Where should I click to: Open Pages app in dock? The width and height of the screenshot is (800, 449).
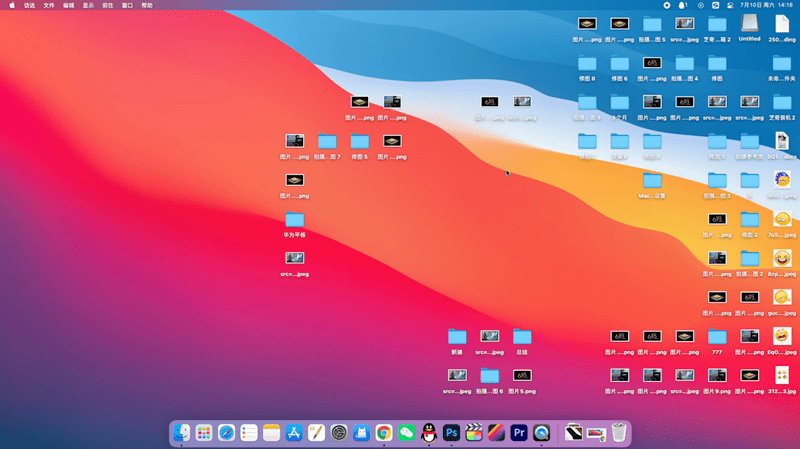coord(316,433)
